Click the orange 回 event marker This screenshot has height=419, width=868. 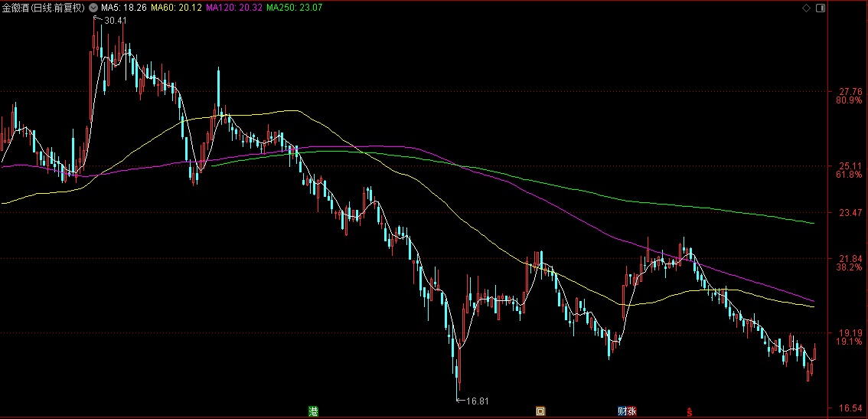pyautogui.click(x=540, y=411)
